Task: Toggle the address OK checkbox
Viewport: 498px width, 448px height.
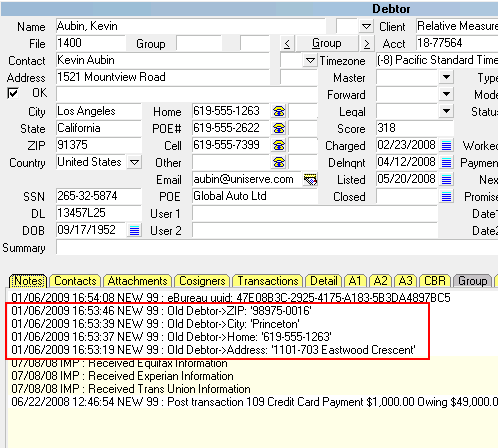Action: (13, 93)
